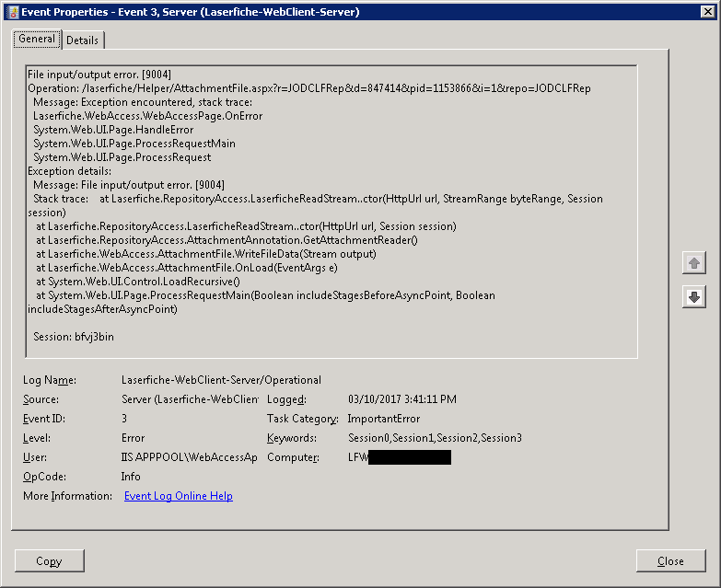Click the Keywords value Session0,Session1,Session2,Session3
The image size is (721, 588).
pos(435,438)
